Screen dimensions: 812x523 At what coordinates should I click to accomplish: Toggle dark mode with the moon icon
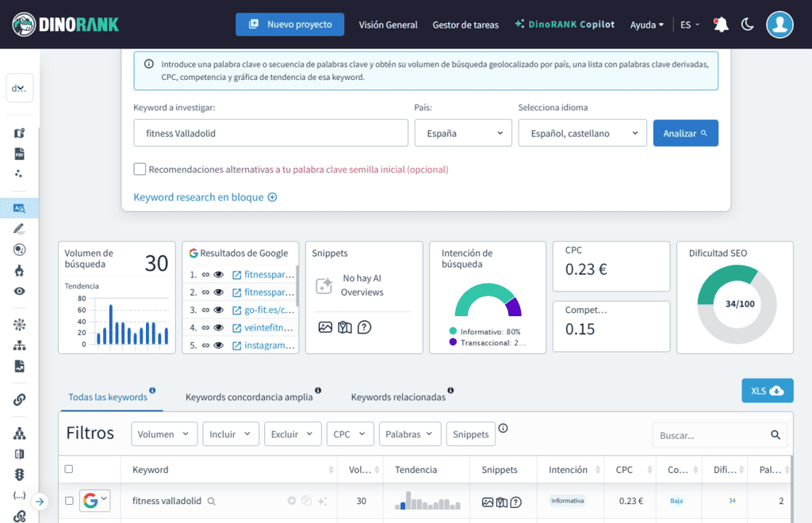747,25
